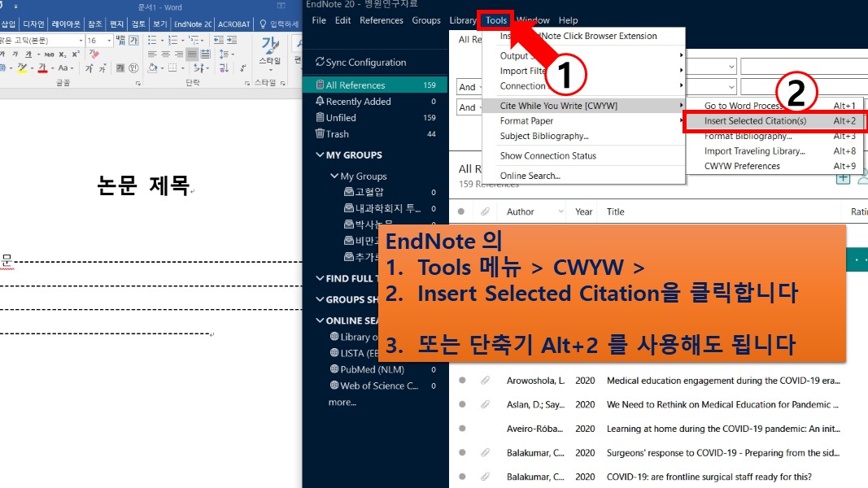The image size is (868, 488).
Task: Increase paragraph indent in Word
Action: point(232,41)
